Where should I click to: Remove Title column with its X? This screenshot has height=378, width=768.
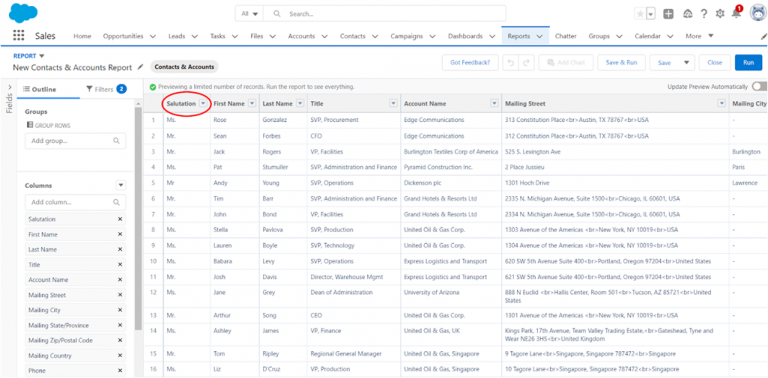click(x=120, y=264)
